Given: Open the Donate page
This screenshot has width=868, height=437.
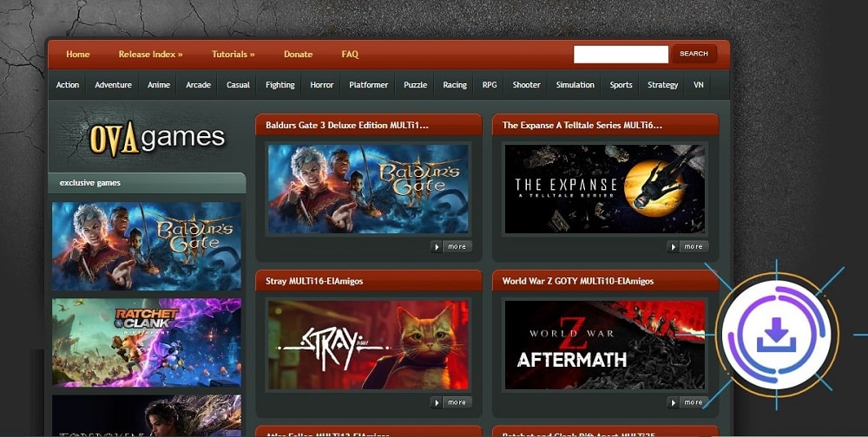Looking at the screenshot, I should pyautogui.click(x=299, y=55).
